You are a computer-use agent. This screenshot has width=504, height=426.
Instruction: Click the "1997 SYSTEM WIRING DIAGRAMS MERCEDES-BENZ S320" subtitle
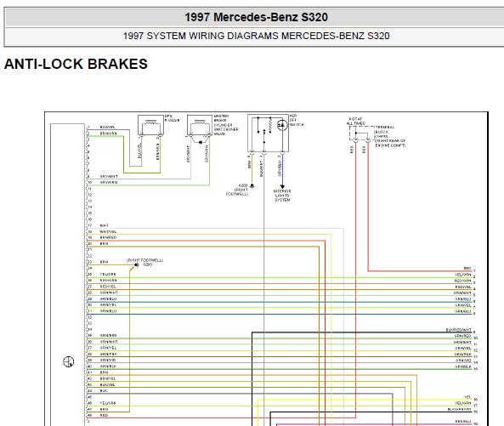click(x=256, y=36)
